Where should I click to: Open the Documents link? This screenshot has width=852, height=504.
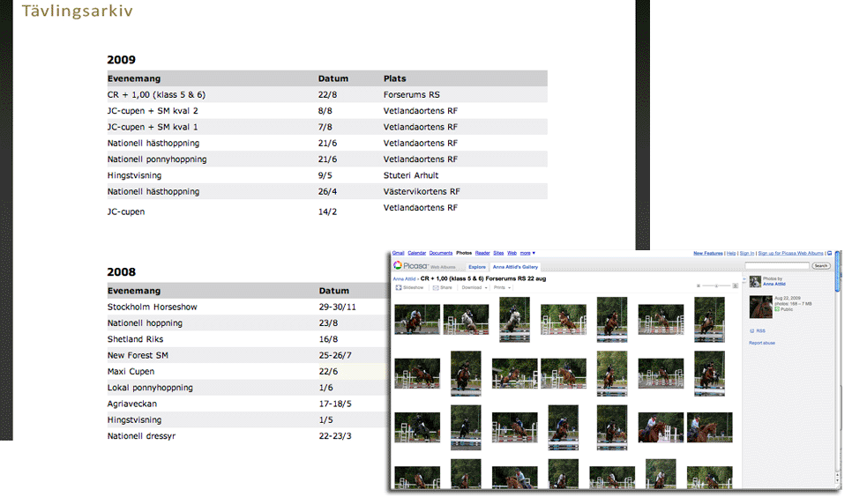tap(441, 253)
